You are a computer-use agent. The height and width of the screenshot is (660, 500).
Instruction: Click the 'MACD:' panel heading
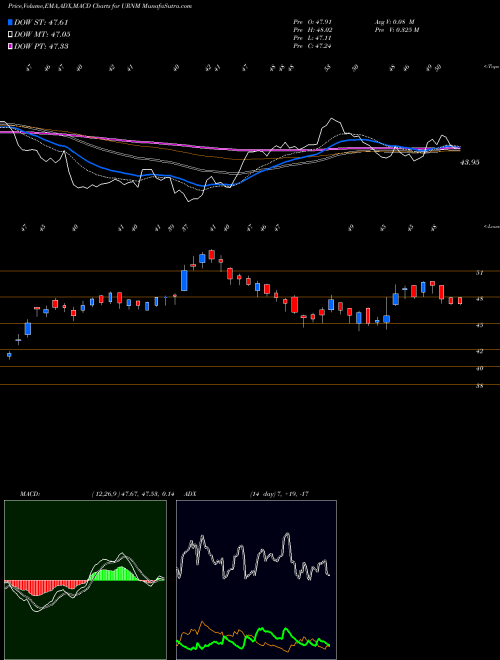pyautogui.click(x=29, y=494)
